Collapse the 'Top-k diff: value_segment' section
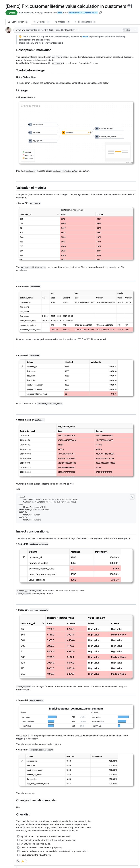140x868 pixels. click(x=30, y=700)
